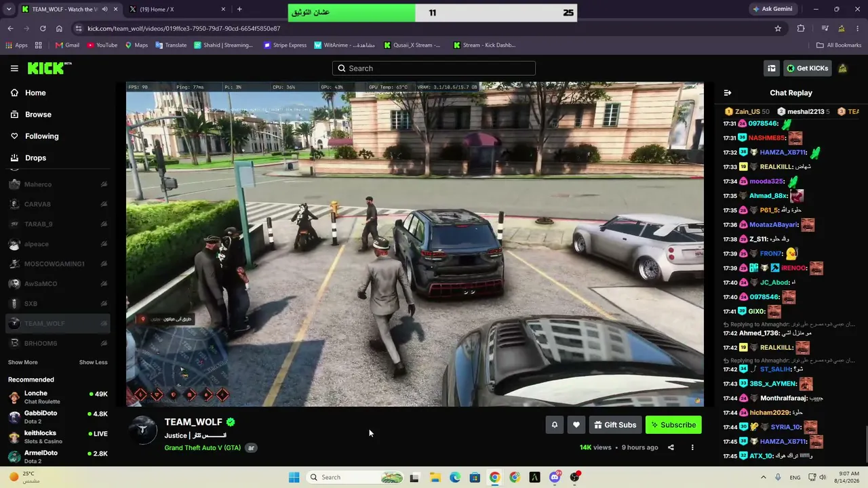
Task: Bookmark this page with the star icon
Action: click(778, 28)
